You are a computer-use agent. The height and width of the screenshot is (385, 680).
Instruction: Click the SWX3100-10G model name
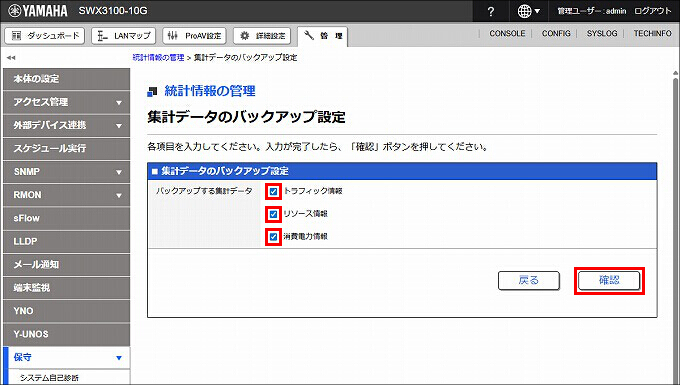click(x=113, y=11)
